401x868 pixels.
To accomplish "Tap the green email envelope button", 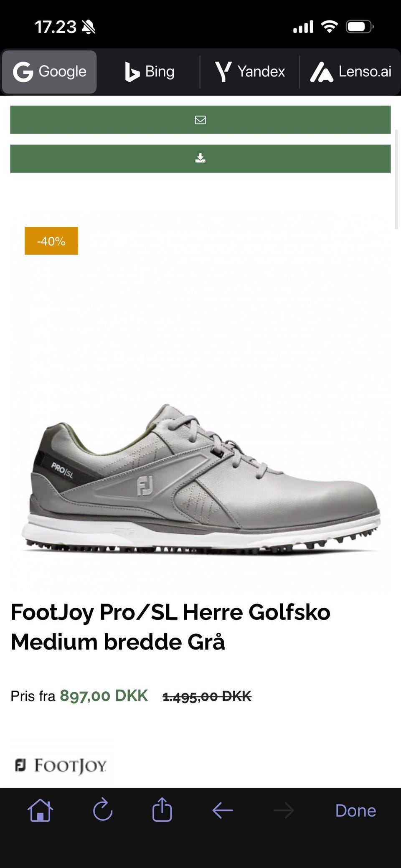I will 200,120.
